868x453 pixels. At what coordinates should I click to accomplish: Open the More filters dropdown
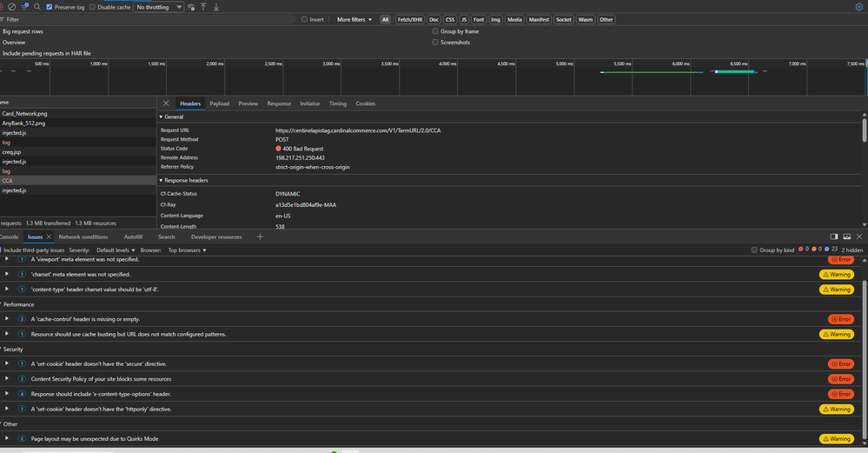click(354, 19)
